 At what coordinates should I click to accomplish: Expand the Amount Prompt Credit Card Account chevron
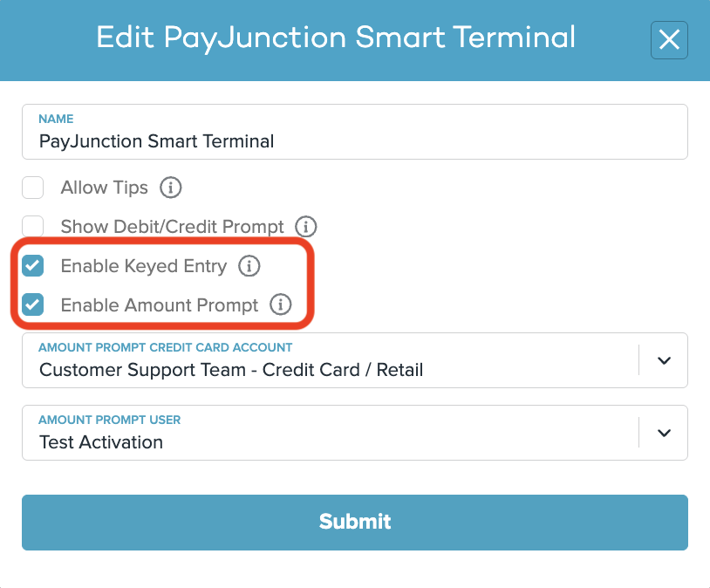(664, 360)
